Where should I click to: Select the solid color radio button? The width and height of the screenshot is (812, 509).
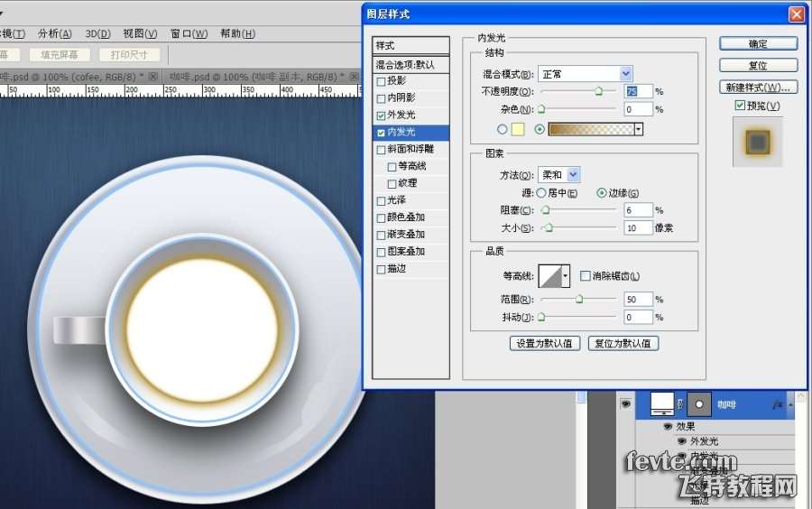(x=502, y=129)
